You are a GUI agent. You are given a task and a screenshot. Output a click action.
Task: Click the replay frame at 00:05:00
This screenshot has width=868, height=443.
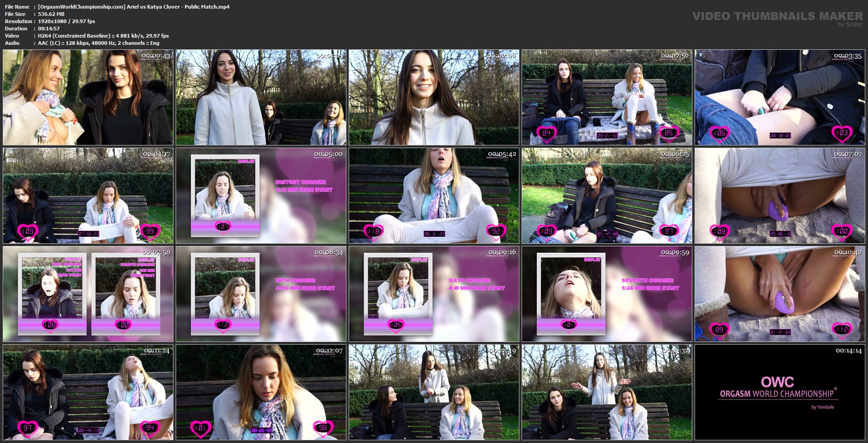[261, 196]
